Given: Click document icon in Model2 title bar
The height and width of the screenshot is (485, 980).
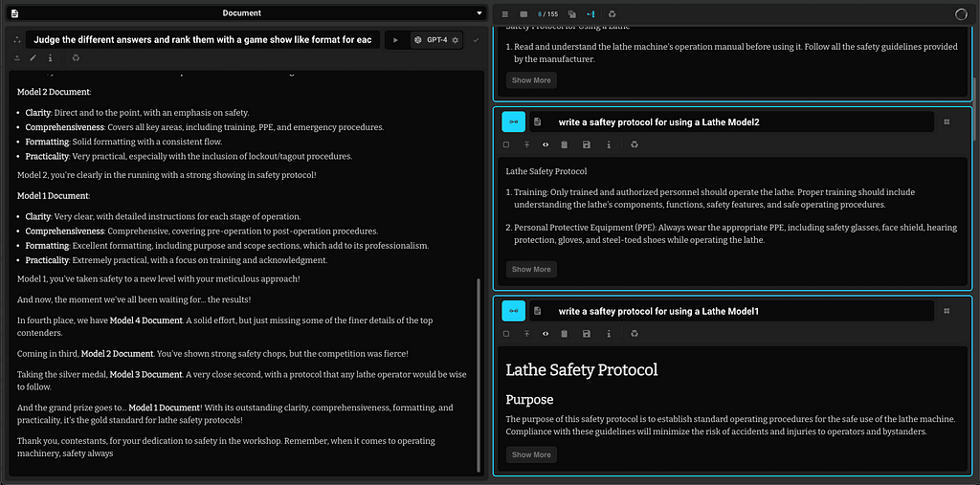Looking at the screenshot, I should tap(538, 121).
